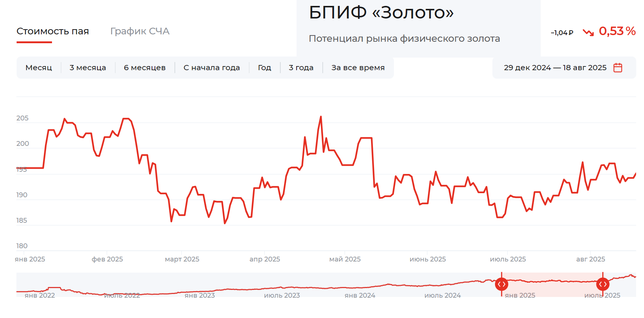
Task: Set period to 6 месяцев
Action: (x=145, y=68)
